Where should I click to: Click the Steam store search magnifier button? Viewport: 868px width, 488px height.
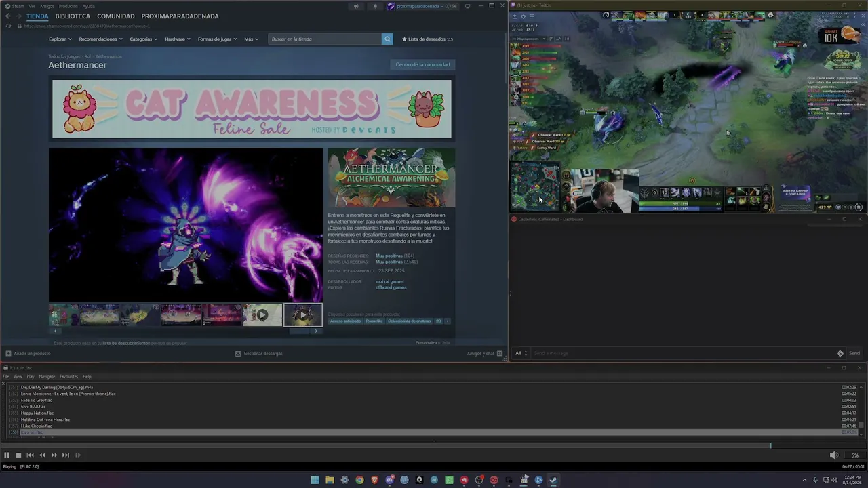point(387,39)
